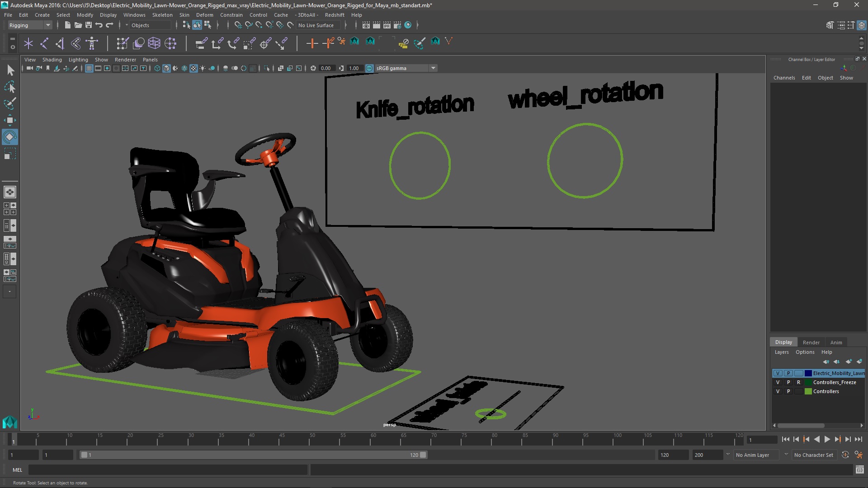This screenshot has width=868, height=488.
Task: Select the arrow Select tool
Action: click(x=10, y=70)
